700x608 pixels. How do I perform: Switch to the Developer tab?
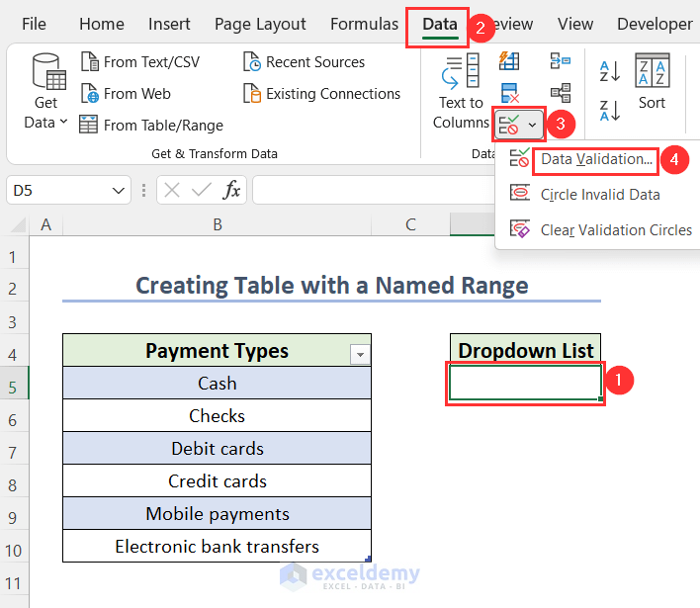click(x=655, y=24)
